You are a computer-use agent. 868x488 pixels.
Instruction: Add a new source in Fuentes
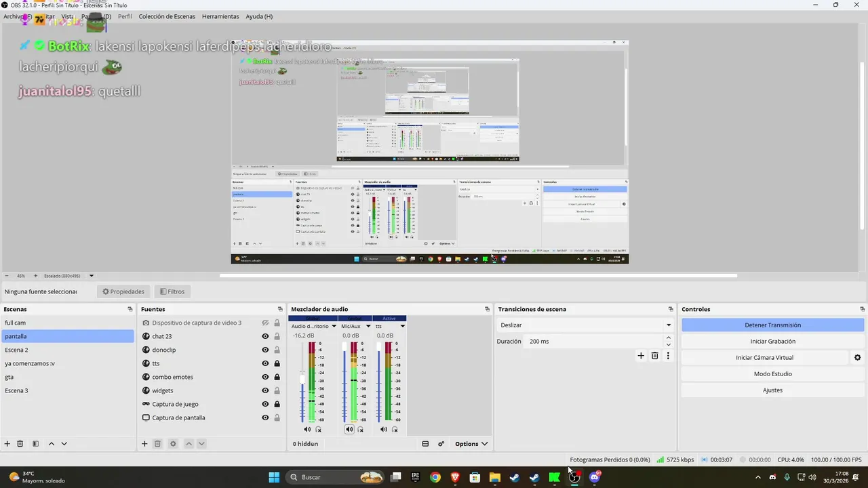pyautogui.click(x=144, y=444)
